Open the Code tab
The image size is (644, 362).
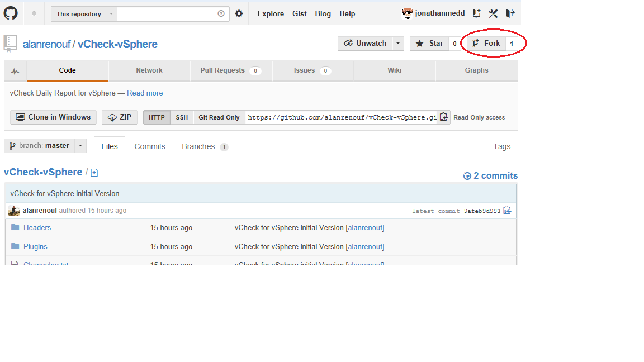click(x=67, y=70)
